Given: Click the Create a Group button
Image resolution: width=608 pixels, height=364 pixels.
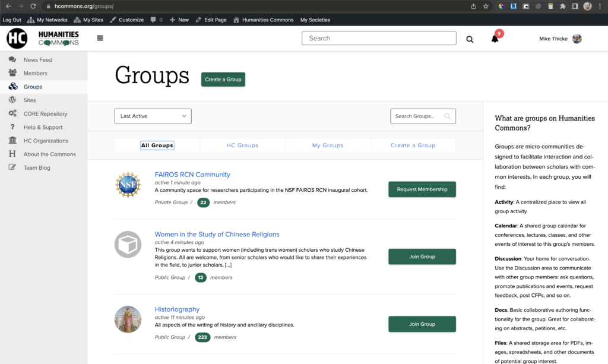Looking at the screenshot, I should point(223,79).
